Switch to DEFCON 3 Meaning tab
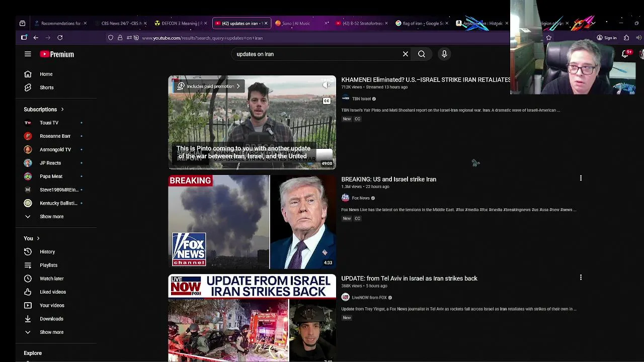The width and height of the screenshot is (644, 362). click(180, 23)
